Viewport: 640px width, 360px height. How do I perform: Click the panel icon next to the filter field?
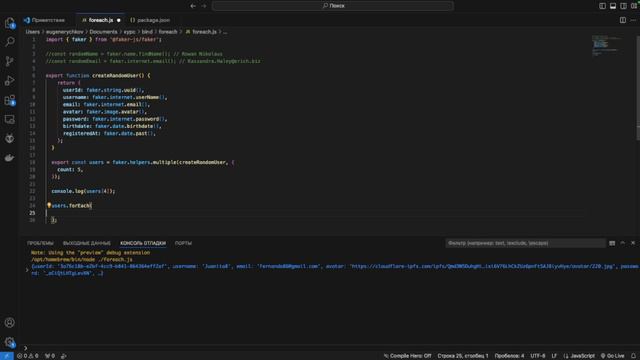click(x=612, y=243)
